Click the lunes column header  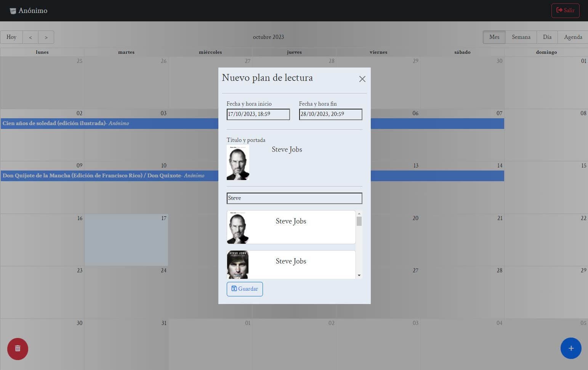pos(42,52)
